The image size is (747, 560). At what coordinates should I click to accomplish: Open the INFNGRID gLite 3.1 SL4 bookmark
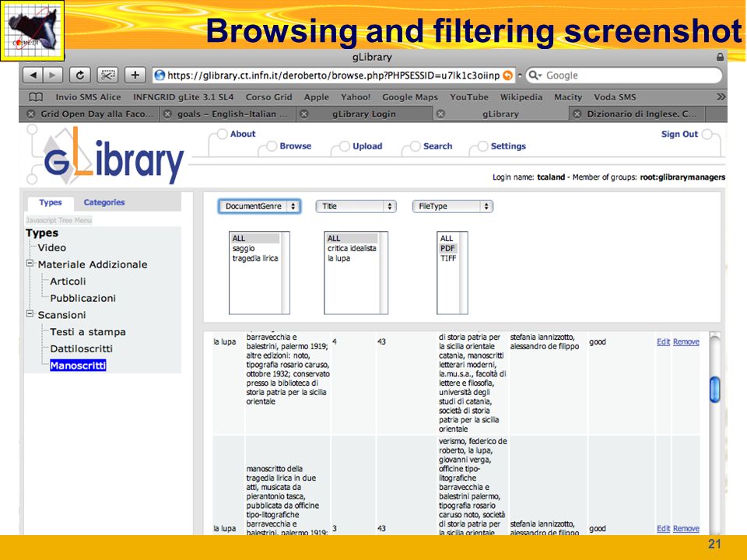[184, 97]
